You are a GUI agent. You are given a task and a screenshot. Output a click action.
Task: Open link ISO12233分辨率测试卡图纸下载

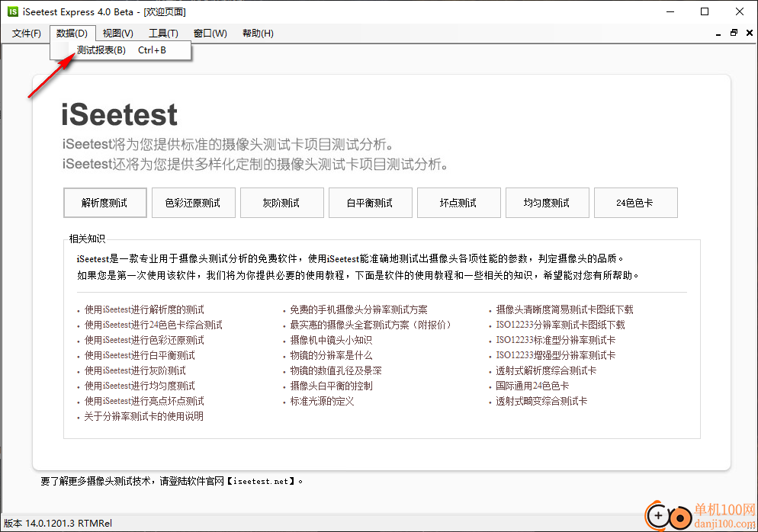pos(560,325)
